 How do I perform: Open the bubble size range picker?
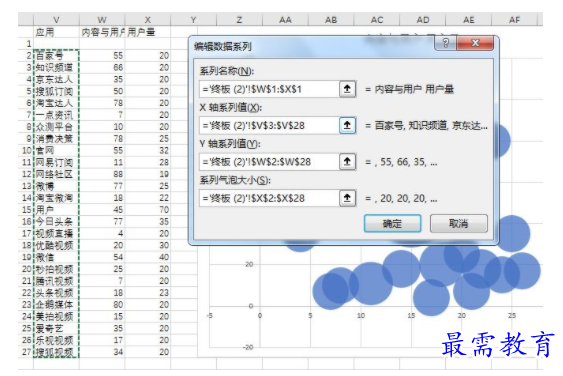pos(347,198)
